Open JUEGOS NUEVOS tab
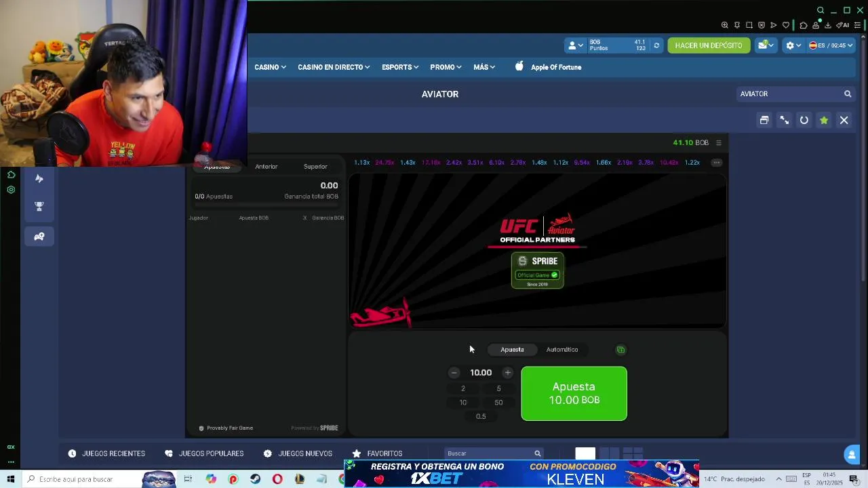 point(298,453)
